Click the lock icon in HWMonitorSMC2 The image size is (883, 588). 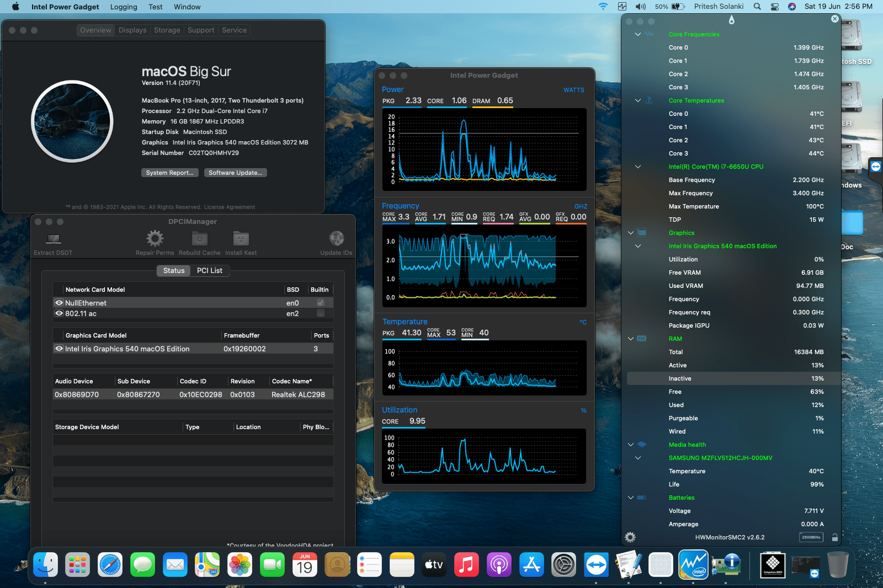[834, 537]
